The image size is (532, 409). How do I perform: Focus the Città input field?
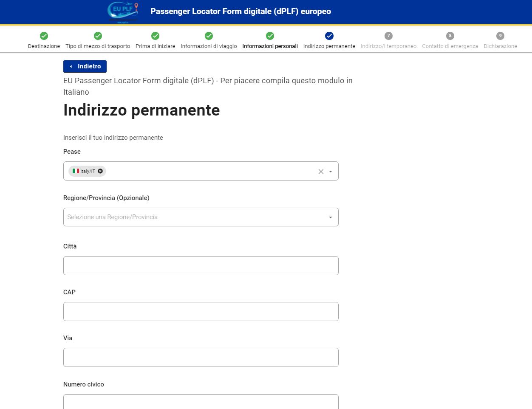(x=201, y=265)
